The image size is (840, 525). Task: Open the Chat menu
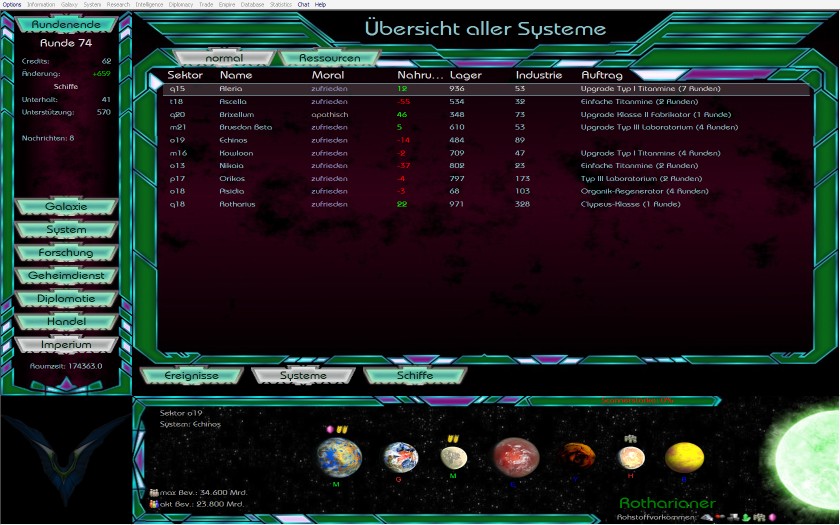(x=303, y=4)
